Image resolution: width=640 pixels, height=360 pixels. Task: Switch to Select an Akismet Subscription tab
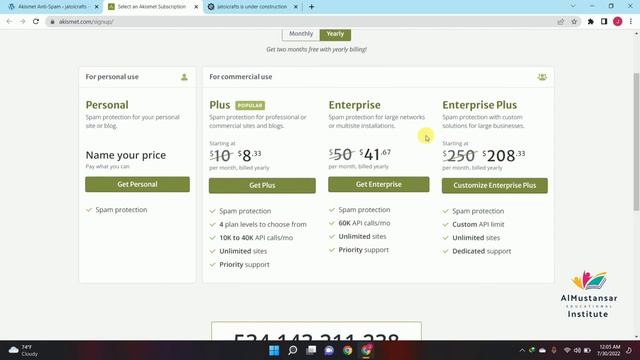coord(151,7)
